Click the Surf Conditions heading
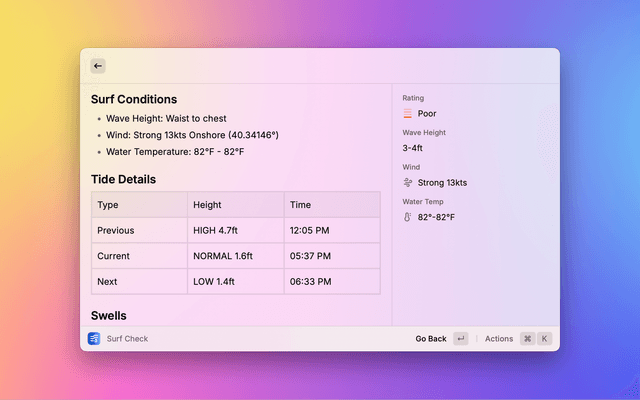Screen dimensions: 640x400 [x=134, y=100]
